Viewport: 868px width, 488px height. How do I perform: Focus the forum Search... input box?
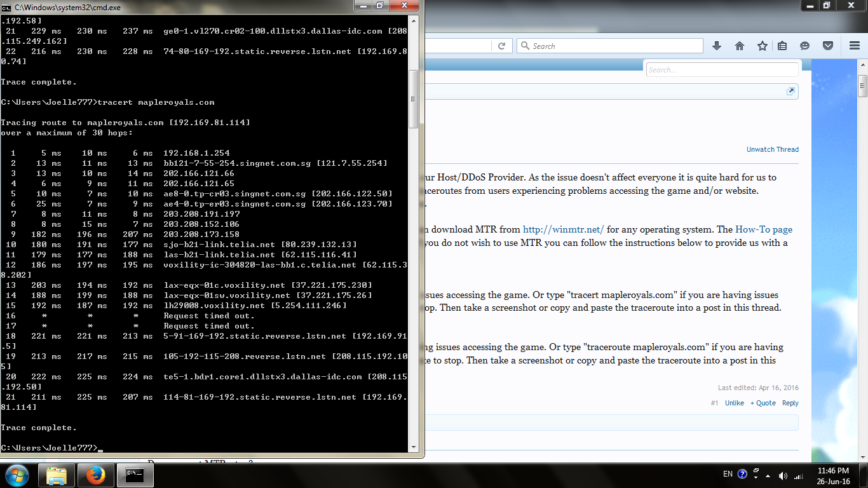pyautogui.click(x=722, y=70)
